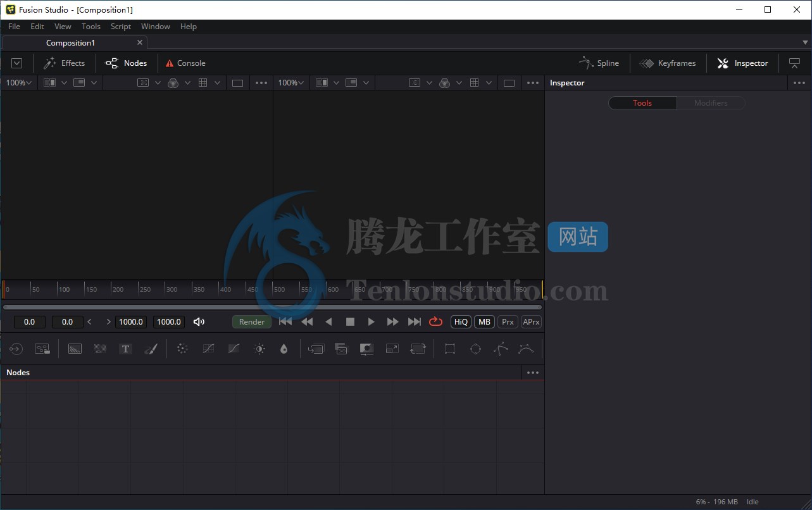Open the Edit menu
Image resolution: width=812 pixels, height=510 pixels.
pos(37,27)
